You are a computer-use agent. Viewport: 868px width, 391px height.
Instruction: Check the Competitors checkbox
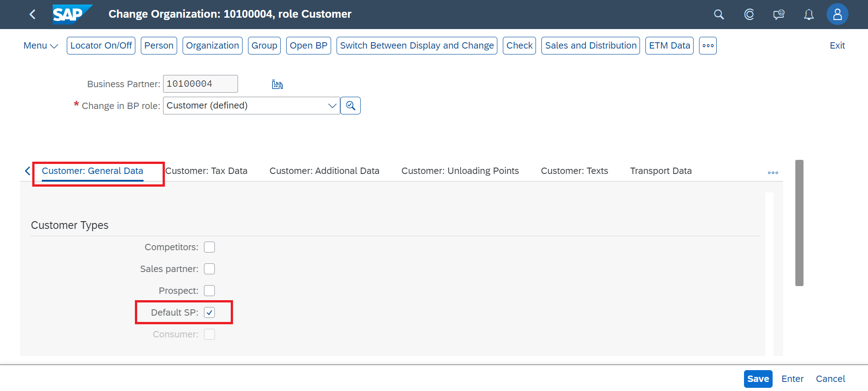coord(209,247)
